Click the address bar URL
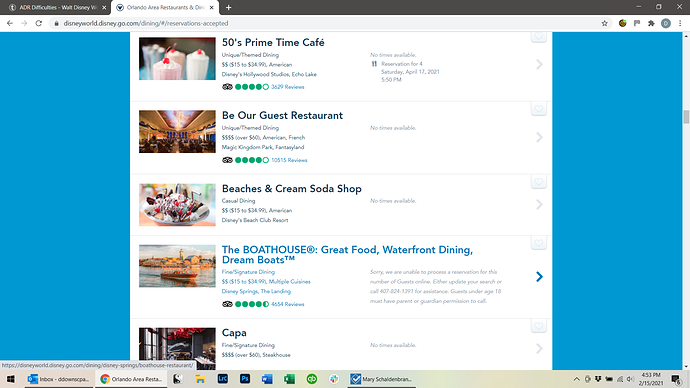690x388 pixels. pos(146,23)
